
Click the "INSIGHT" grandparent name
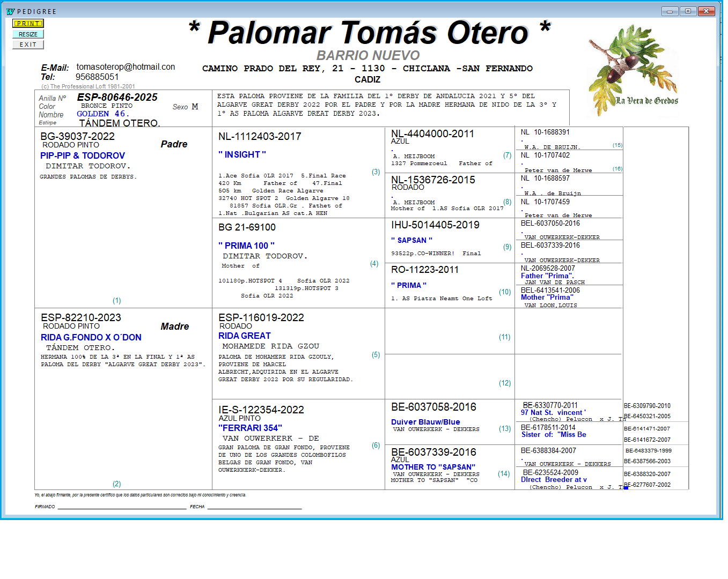[242, 154]
